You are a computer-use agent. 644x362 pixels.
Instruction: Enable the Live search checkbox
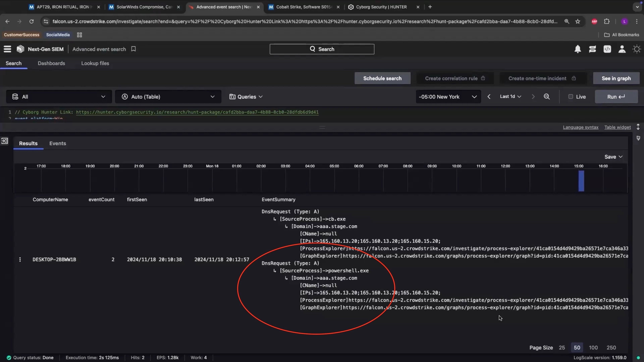pos(571,96)
